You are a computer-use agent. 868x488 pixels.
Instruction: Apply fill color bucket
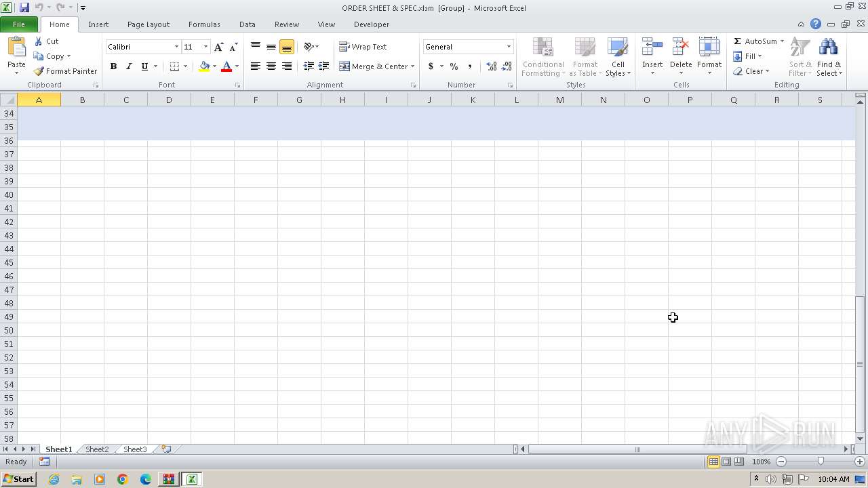204,66
